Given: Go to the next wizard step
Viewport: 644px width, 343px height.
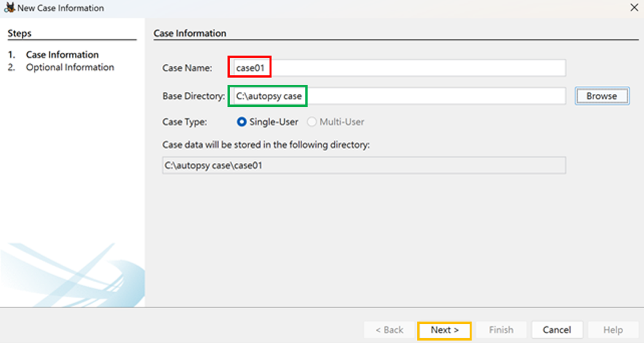Looking at the screenshot, I should 444,330.
